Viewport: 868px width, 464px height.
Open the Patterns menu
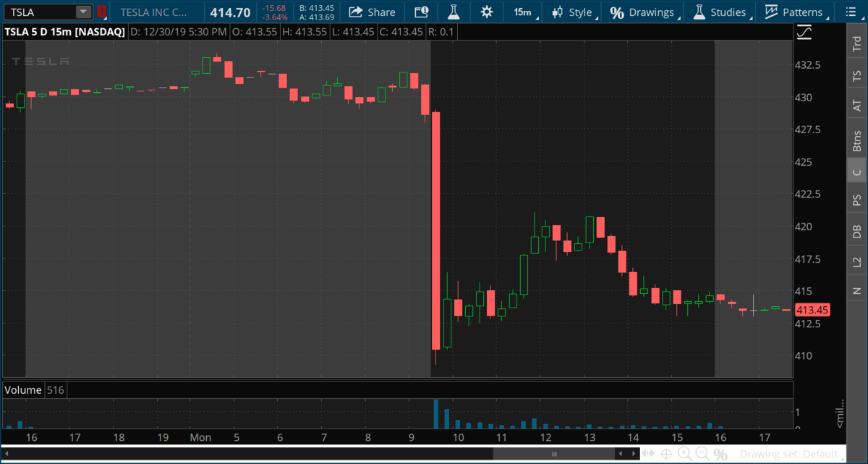click(794, 12)
